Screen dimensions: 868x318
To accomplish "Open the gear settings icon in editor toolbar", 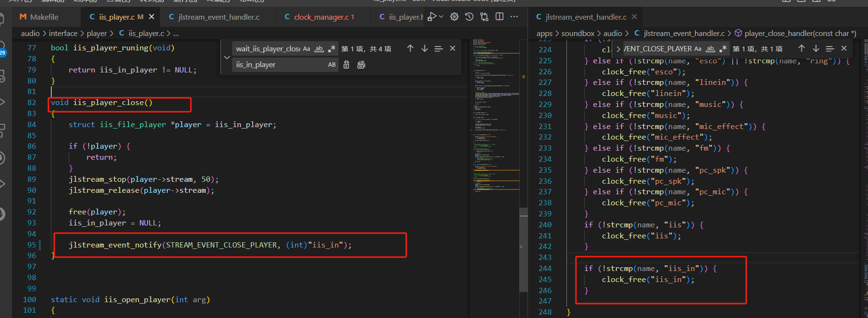I will pos(455,17).
